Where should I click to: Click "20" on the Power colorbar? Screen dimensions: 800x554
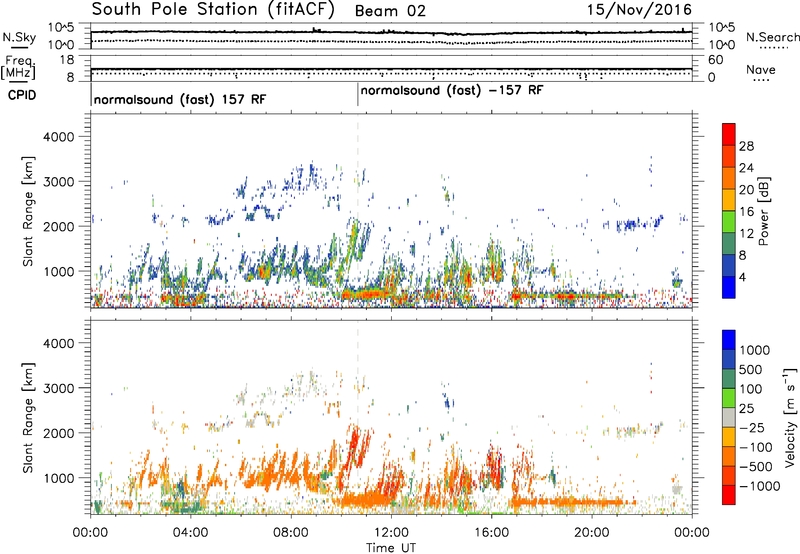[x=746, y=190]
